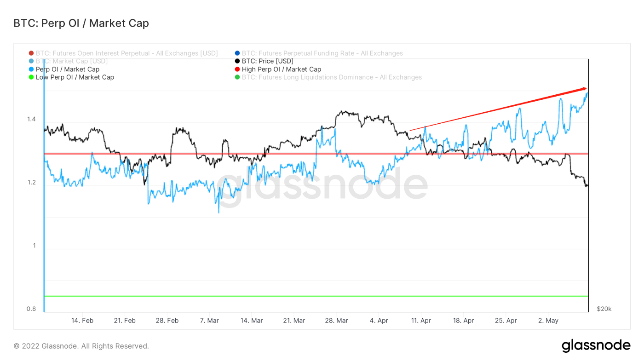Hide the High Perp OI / Market Cap series
Screen dimensions: 644x362
click(281, 69)
